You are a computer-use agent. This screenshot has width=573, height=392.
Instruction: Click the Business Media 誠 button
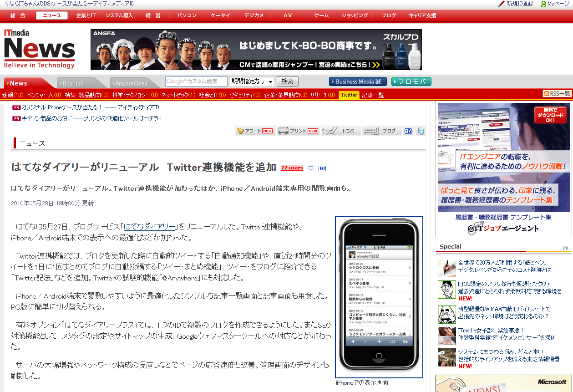tap(358, 81)
